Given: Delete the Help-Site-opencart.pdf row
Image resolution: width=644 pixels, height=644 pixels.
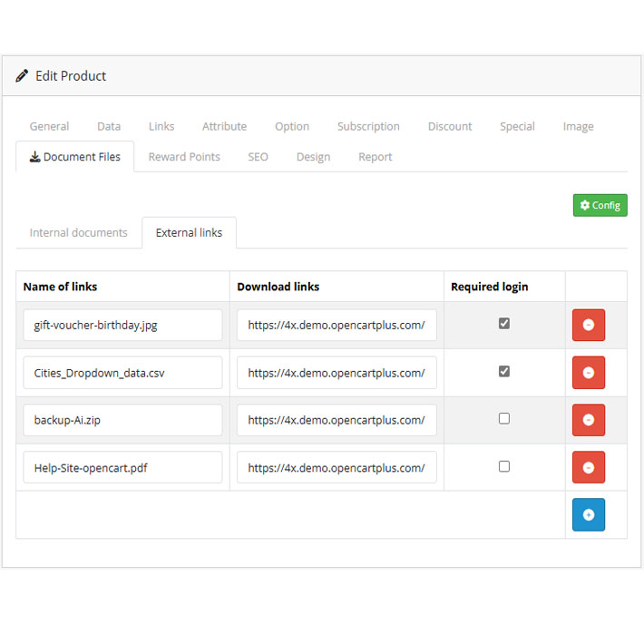Looking at the screenshot, I should pos(588,467).
